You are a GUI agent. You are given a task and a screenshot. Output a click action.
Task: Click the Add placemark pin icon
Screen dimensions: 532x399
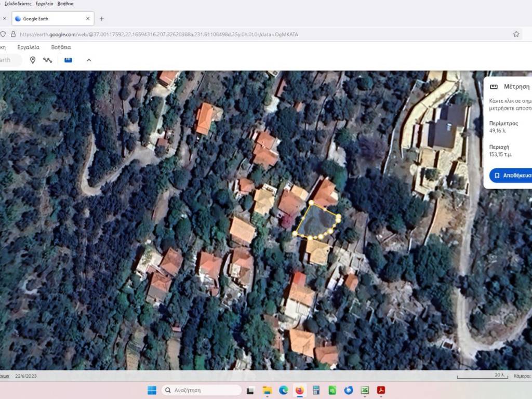tap(33, 60)
